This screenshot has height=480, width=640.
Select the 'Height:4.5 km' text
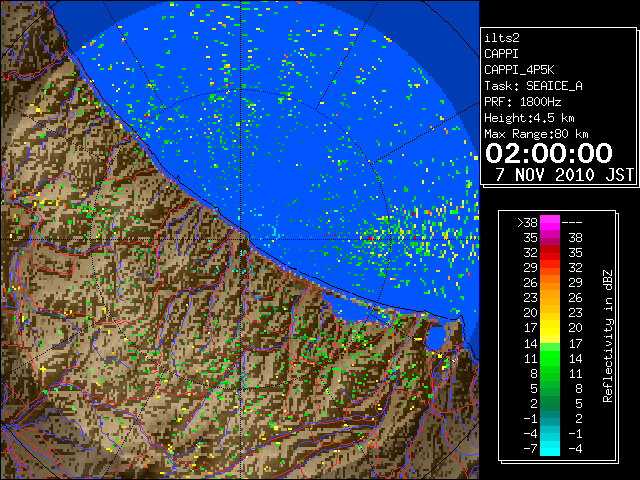[529, 118]
